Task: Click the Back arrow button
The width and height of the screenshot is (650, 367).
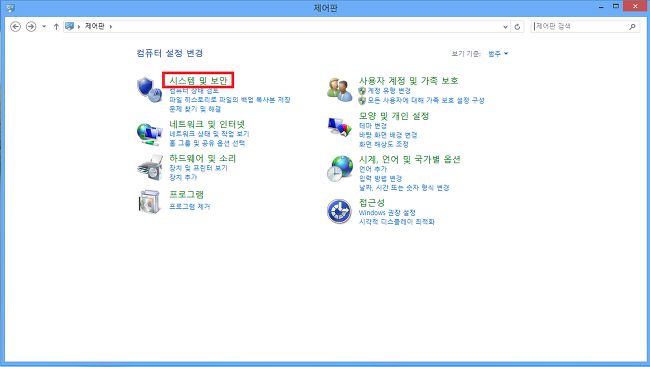Action: (15, 27)
